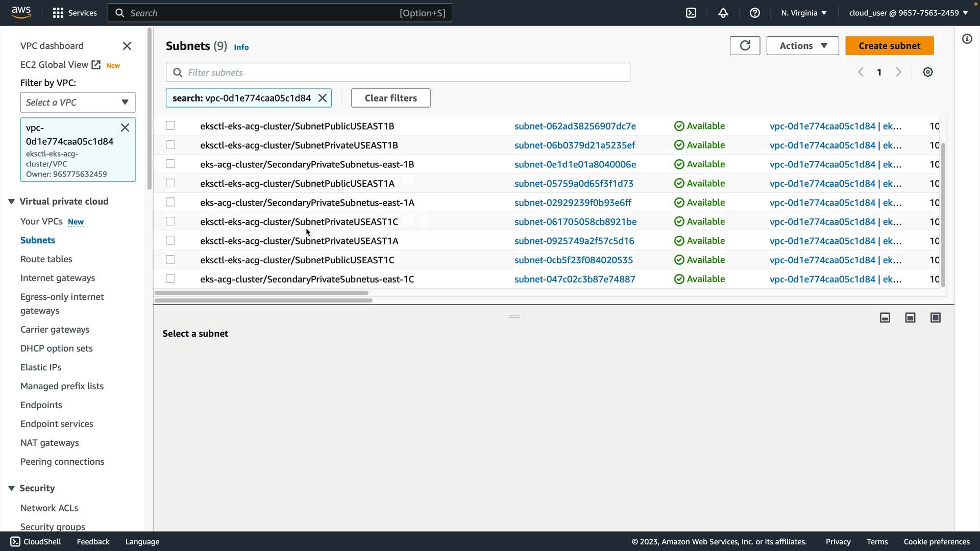Click the Create subnet button
980x551 pixels.
coord(889,46)
